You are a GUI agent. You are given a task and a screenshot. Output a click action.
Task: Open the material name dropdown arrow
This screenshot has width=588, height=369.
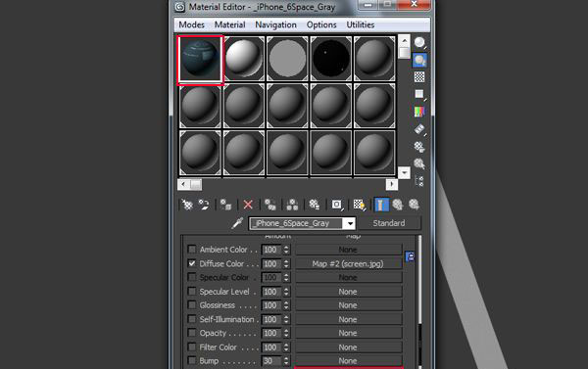point(350,223)
